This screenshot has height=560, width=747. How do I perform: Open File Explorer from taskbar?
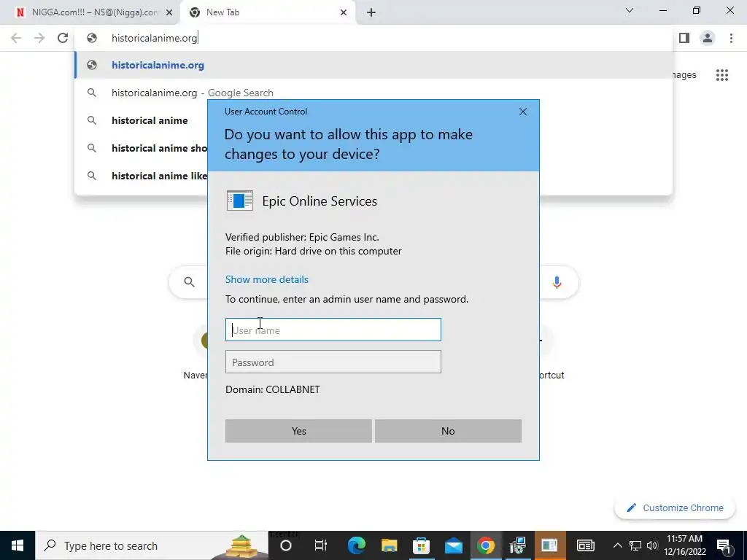coord(390,545)
